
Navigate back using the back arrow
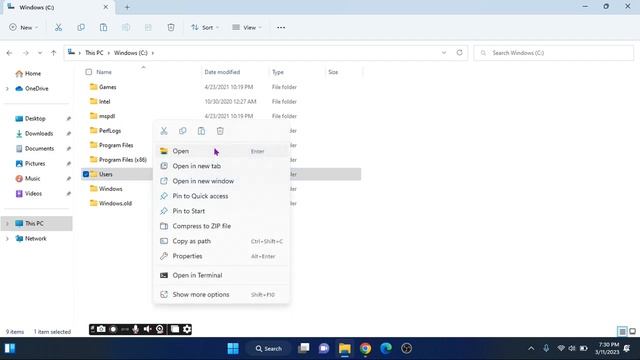pyautogui.click(x=9, y=53)
